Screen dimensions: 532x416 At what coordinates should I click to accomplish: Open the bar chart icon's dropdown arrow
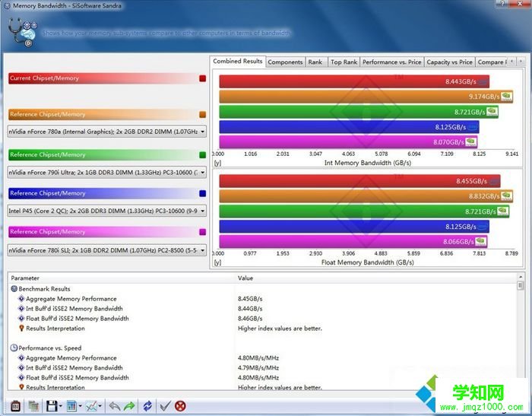point(81,406)
